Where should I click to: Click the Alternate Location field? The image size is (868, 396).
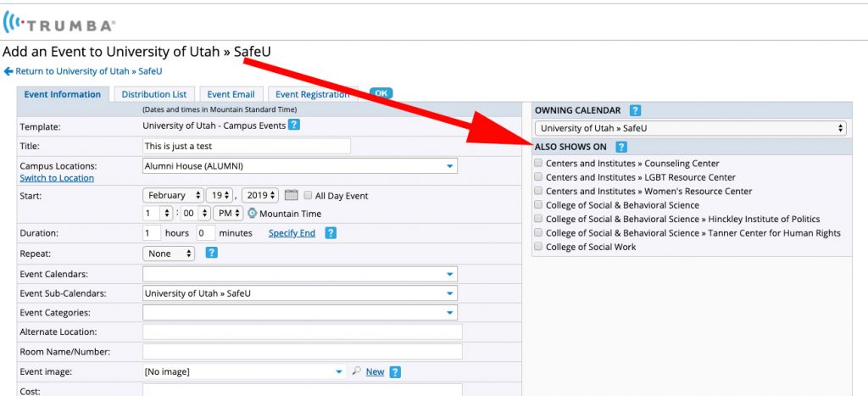[x=303, y=332]
